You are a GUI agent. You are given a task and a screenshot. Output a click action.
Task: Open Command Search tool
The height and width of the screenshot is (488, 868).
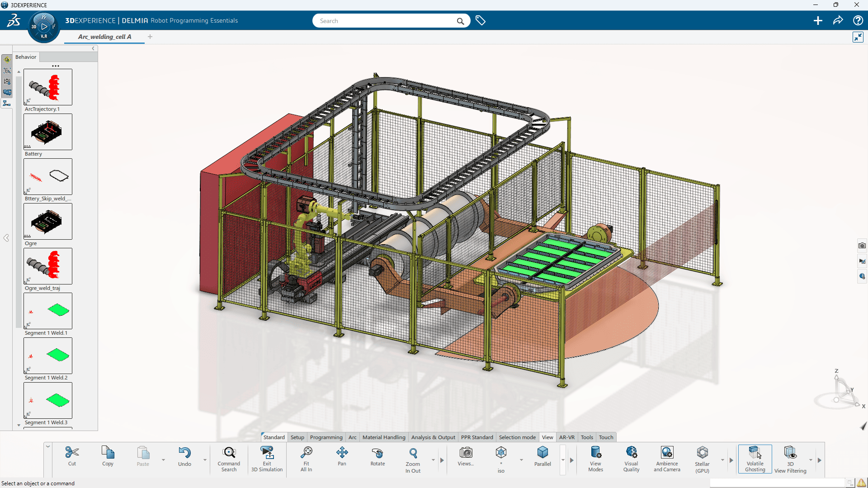[229, 453]
